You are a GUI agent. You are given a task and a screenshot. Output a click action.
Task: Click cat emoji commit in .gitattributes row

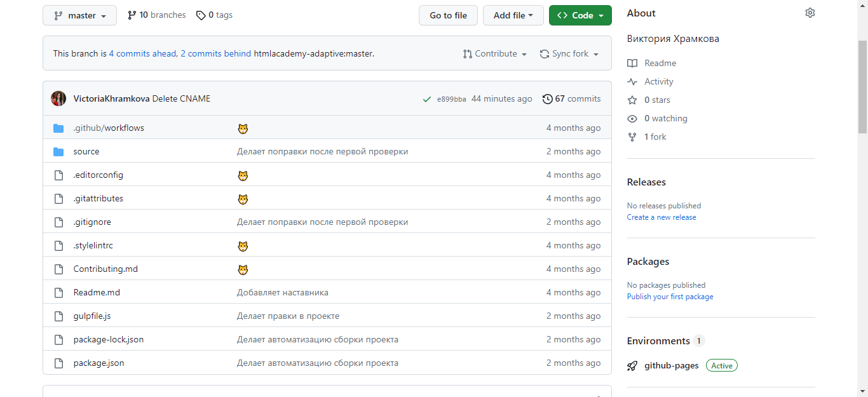tap(243, 199)
